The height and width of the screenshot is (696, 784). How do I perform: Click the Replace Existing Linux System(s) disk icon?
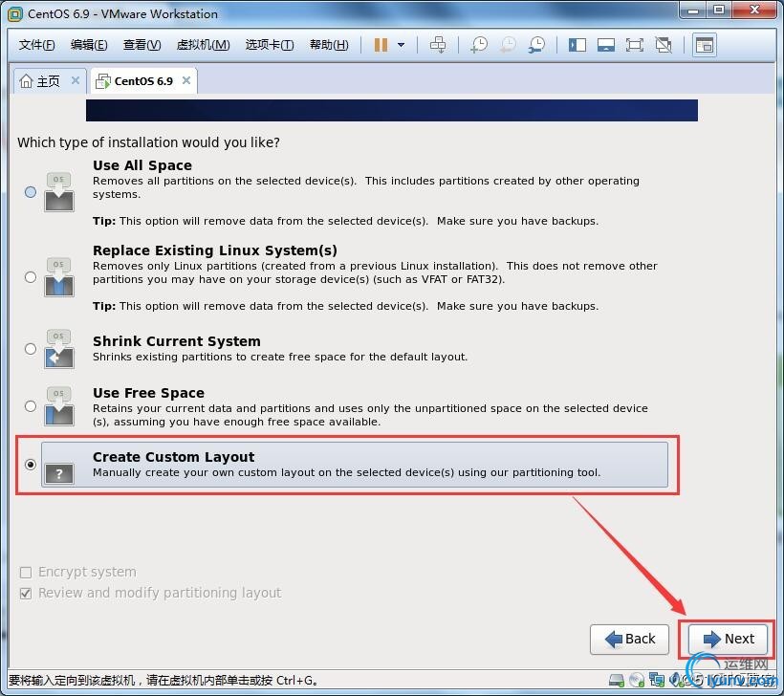59,277
